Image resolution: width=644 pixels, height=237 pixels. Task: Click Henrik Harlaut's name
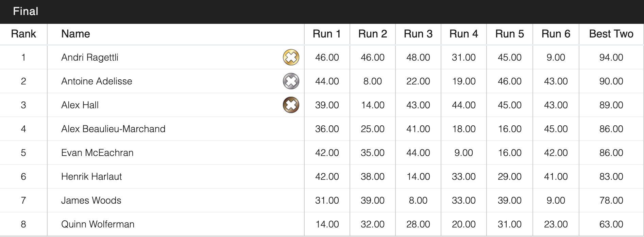point(91,176)
